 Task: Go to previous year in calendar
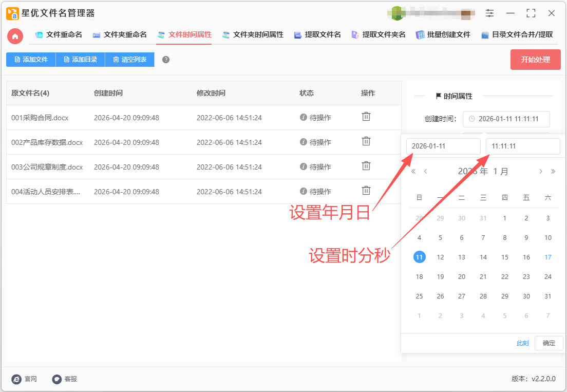[414, 172]
